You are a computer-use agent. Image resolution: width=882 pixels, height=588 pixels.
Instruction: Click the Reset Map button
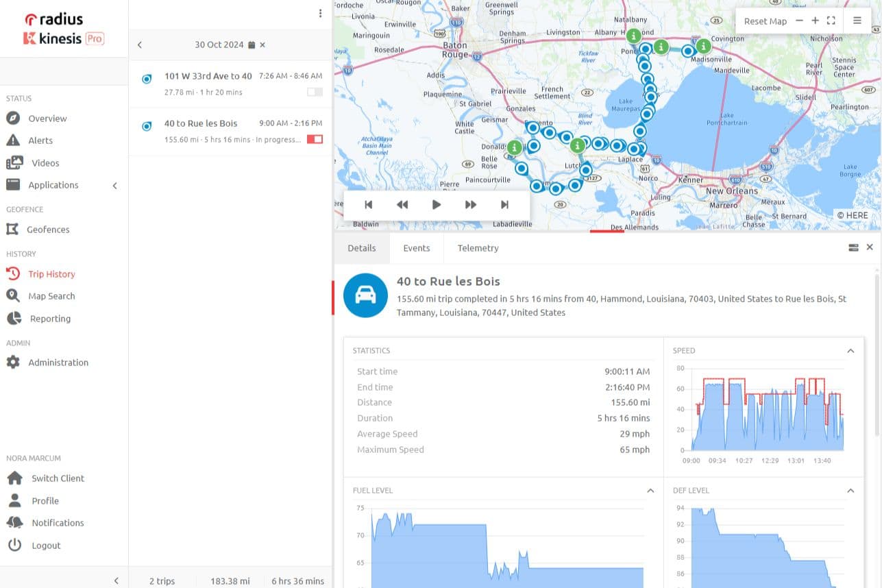765,21
